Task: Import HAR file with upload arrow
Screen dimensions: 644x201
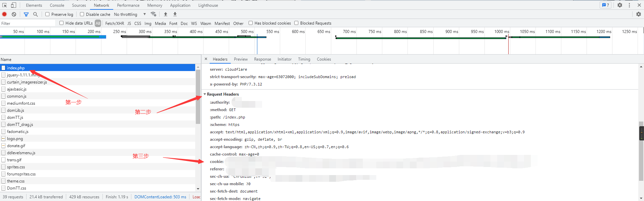Action: coord(166,14)
